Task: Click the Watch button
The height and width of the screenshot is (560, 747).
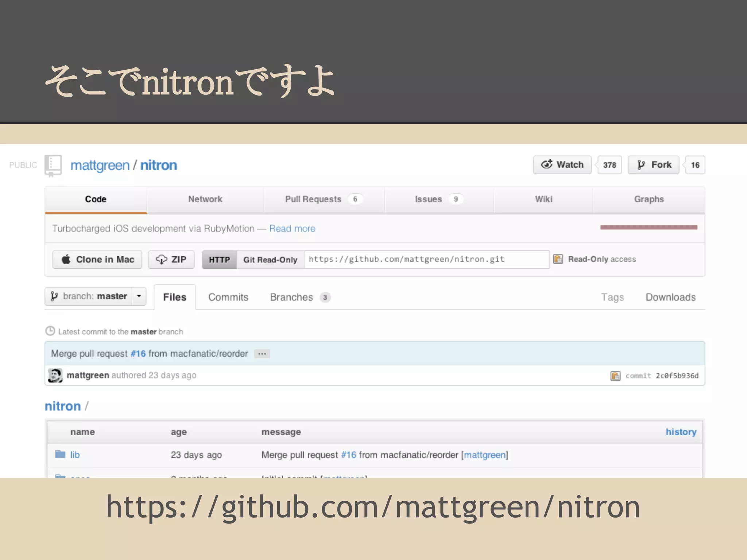Action: click(x=562, y=165)
